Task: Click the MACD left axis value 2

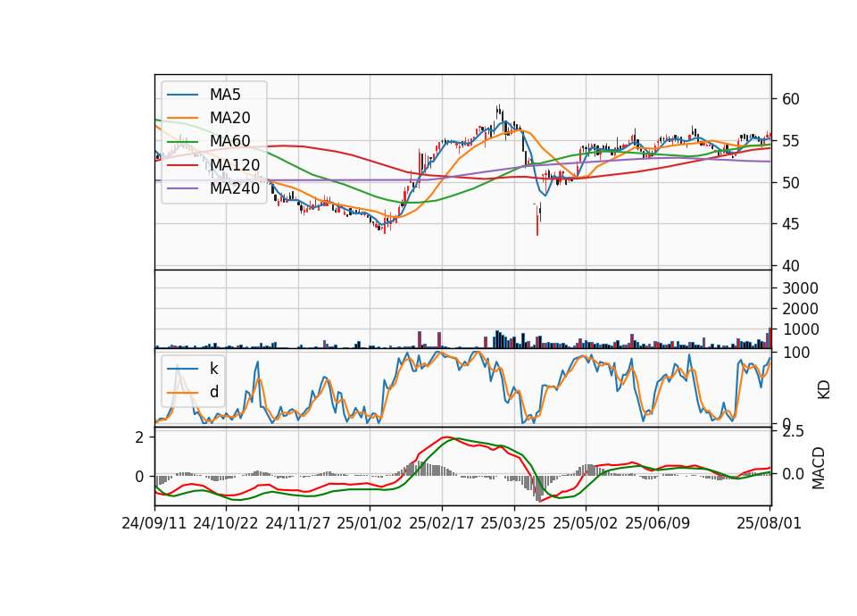Action: coord(140,437)
